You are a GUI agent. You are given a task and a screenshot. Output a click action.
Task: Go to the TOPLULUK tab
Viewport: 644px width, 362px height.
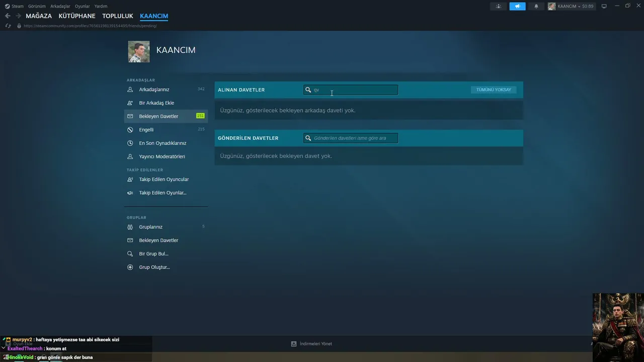tap(118, 16)
